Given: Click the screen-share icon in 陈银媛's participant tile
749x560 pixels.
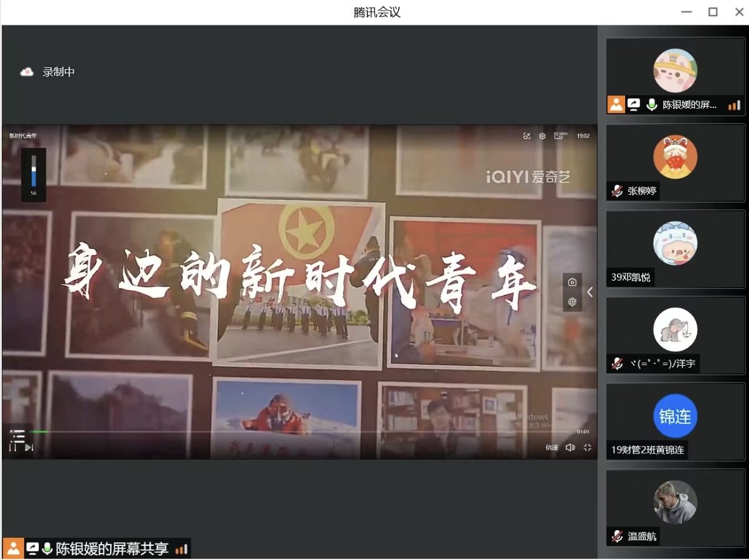Looking at the screenshot, I should (634, 105).
